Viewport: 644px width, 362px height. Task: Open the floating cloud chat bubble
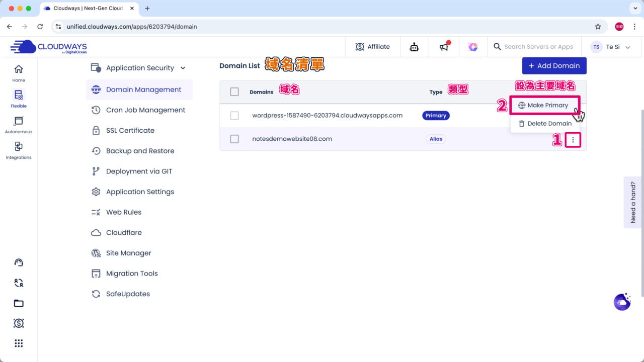point(622,302)
